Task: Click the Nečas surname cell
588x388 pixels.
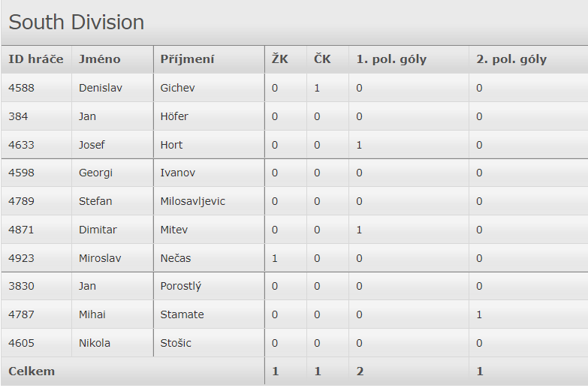Action: (x=176, y=258)
